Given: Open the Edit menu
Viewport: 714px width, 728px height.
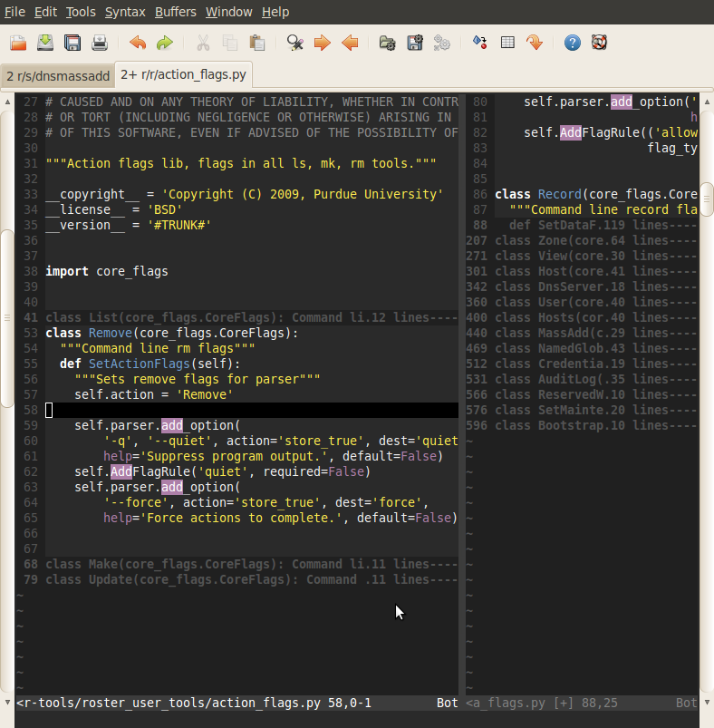Looking at the screenshot, I should (45, 12).
